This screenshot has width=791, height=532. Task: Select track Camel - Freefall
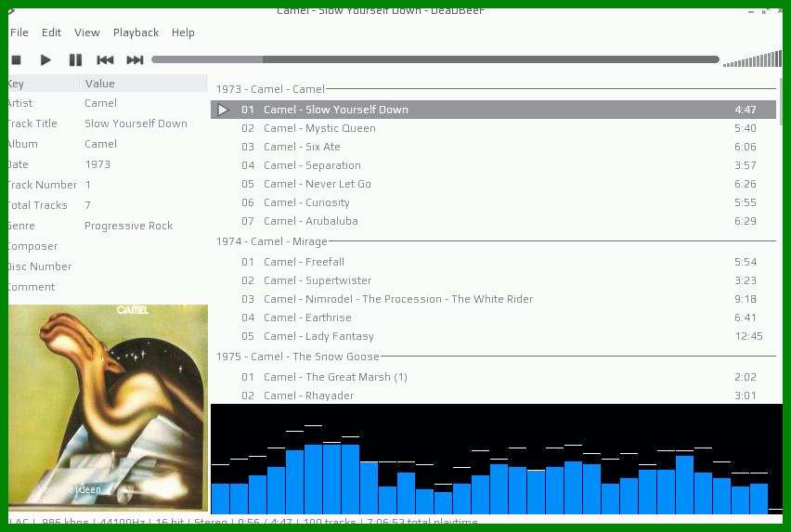coord(493,262)
